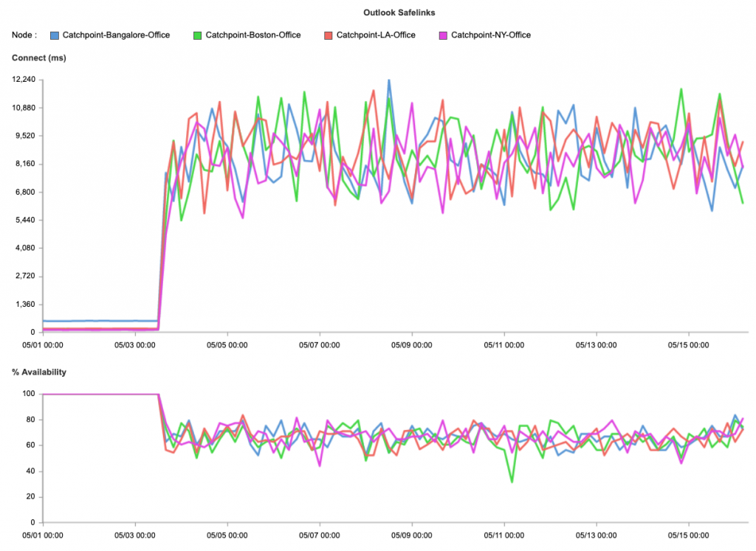Click the 2,720 y-axis label
Viewport: 756px width, 551px height.
pos(26,276)
